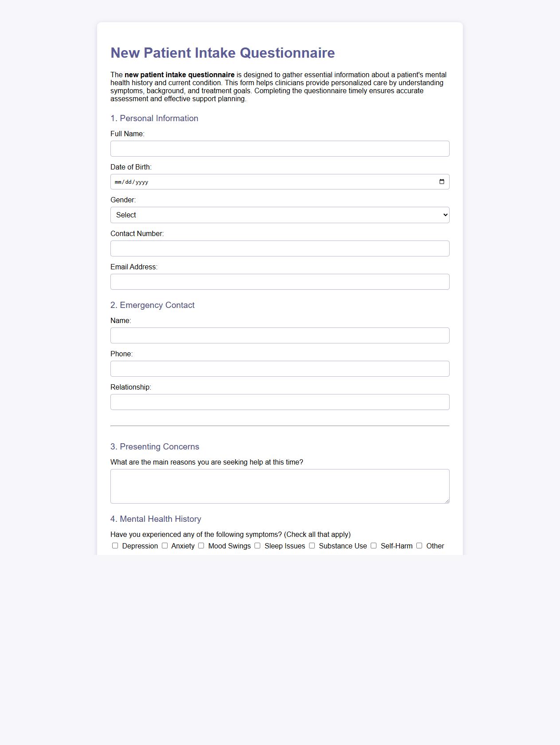Click the Relationship input field

[279, 402]
